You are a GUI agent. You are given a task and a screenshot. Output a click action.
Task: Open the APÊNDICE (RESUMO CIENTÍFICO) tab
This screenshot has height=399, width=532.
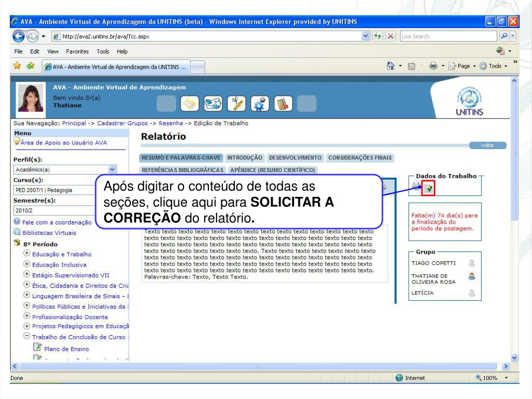[x=273, y=170]
